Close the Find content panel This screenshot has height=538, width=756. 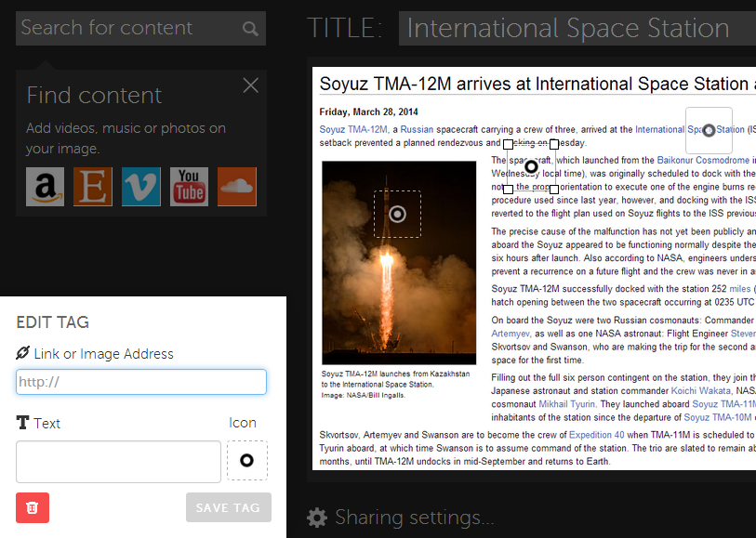coord(250,85)
